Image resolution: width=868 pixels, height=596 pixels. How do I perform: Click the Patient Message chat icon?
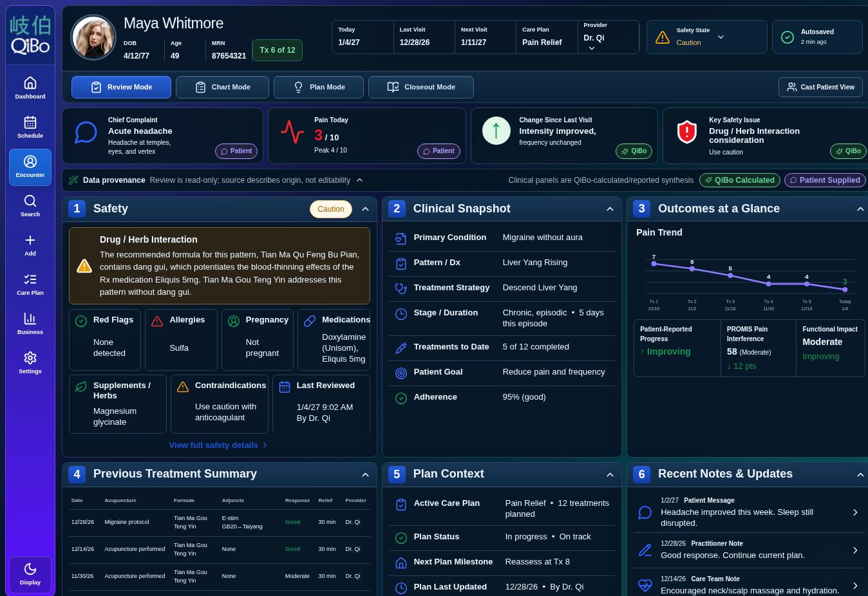pyautogui.click(x=645, y=512)
